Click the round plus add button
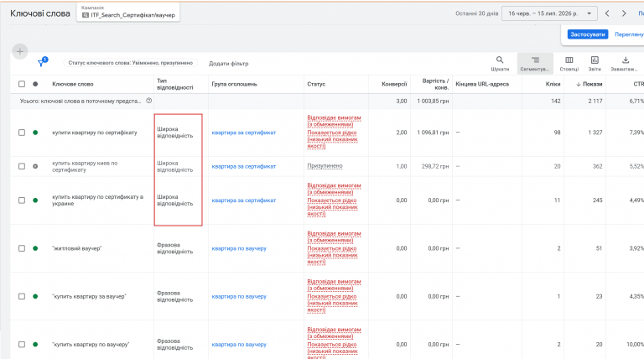Viewport: 644px width, 359px height. pyautogui.click(x=20, y=51)
